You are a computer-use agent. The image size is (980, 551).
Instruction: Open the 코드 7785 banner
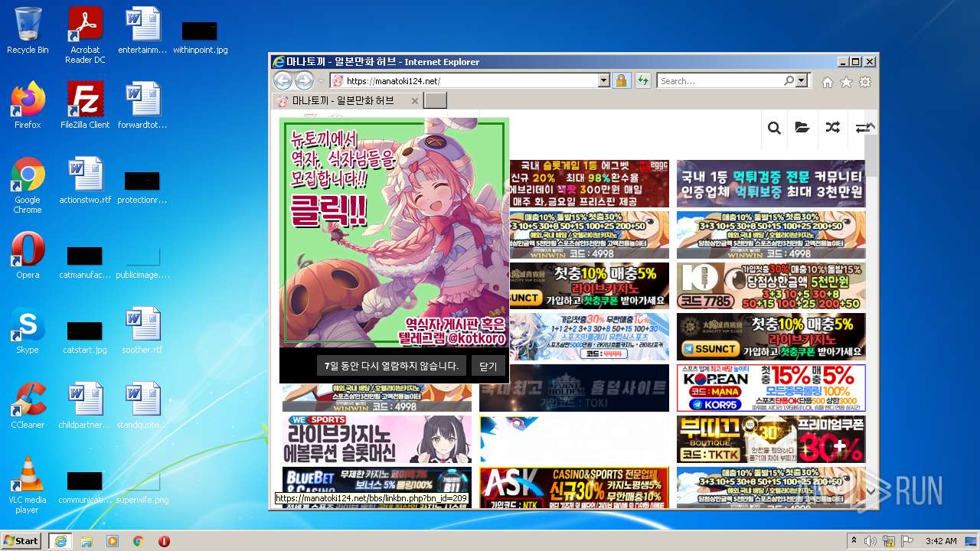[771, 285]
